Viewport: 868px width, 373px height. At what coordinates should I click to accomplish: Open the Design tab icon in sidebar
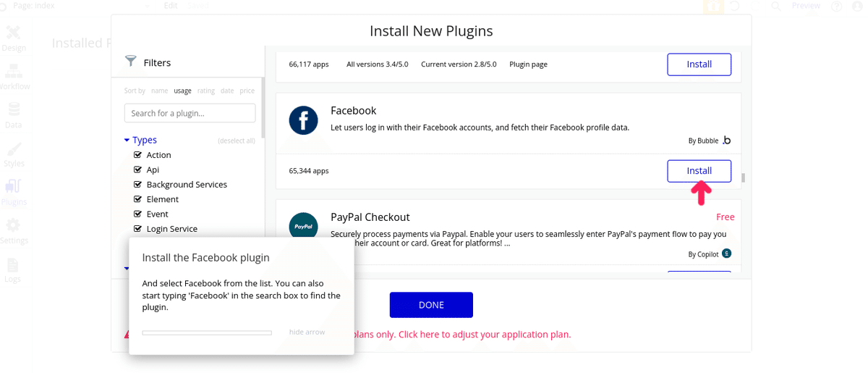point(13,33)
